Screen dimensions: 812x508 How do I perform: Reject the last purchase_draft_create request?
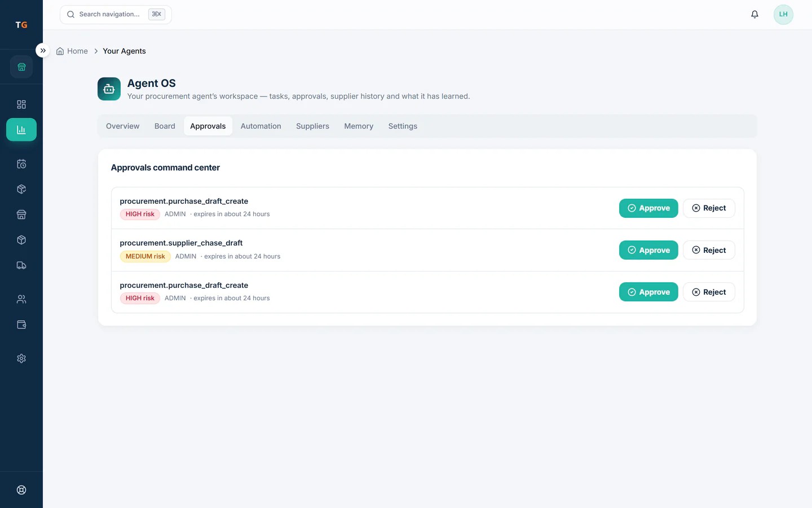coord(709,292)
